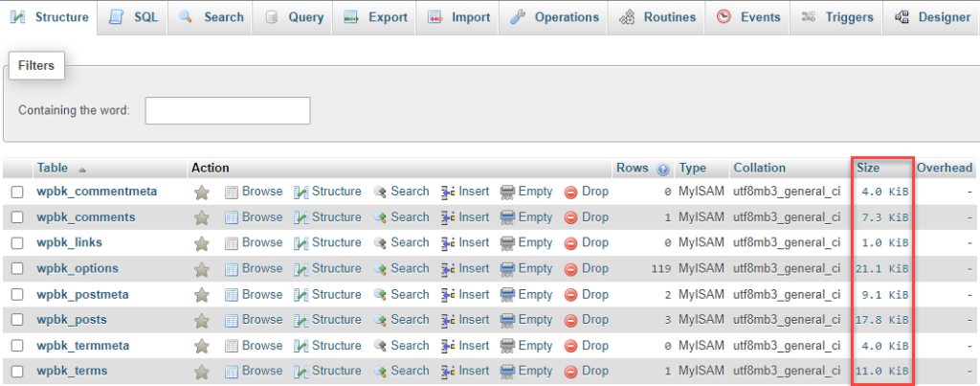Select checkbox for wpbk_comments
This screenshot has width=980, height=386.
point(17,217)
